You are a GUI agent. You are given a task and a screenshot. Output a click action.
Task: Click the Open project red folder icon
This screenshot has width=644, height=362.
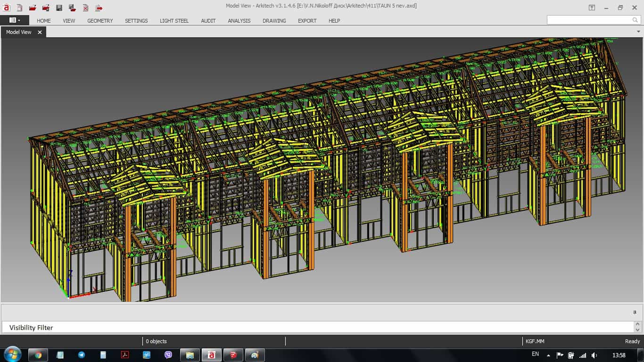point(33,8)
